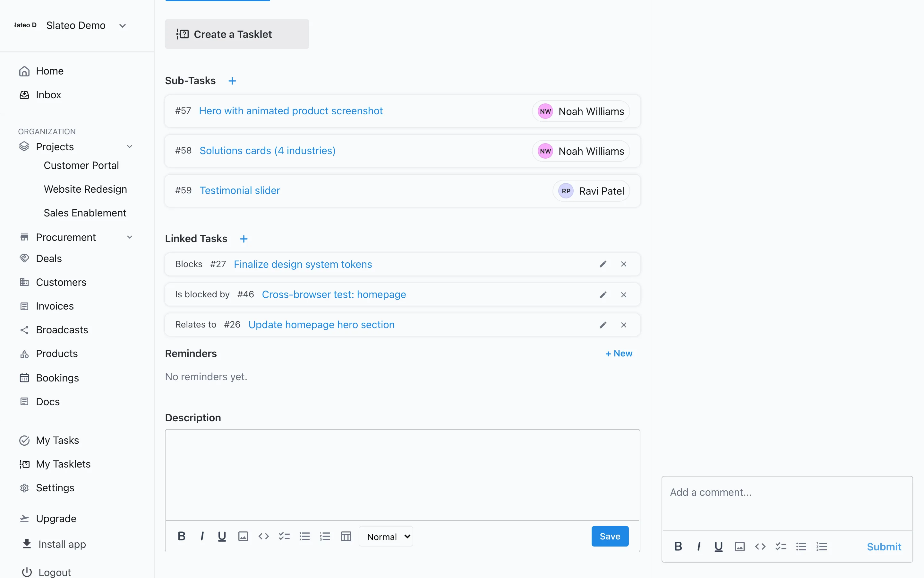
Task: Click the Create a Tasklet button
Action: pos(237,34)
